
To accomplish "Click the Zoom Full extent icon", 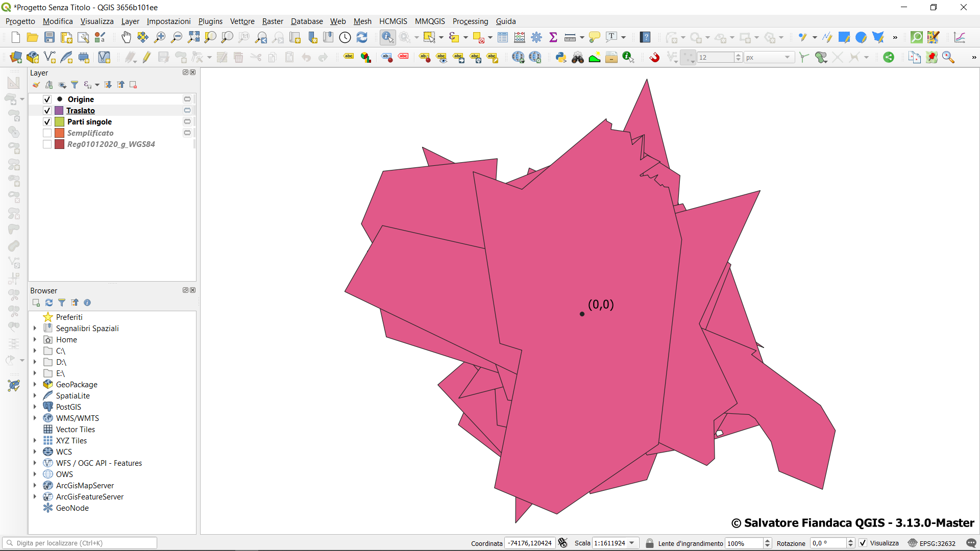I will click(193, 37).
